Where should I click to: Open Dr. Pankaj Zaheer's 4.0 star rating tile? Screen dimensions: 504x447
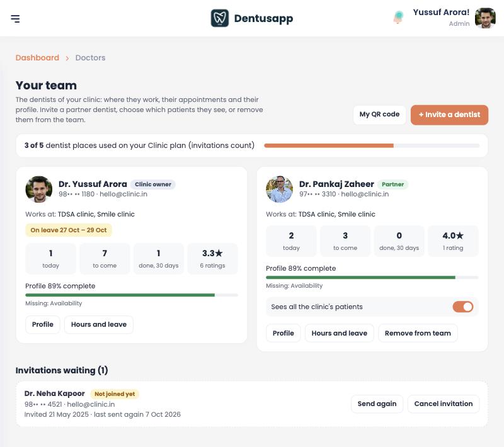pos(453,241)
